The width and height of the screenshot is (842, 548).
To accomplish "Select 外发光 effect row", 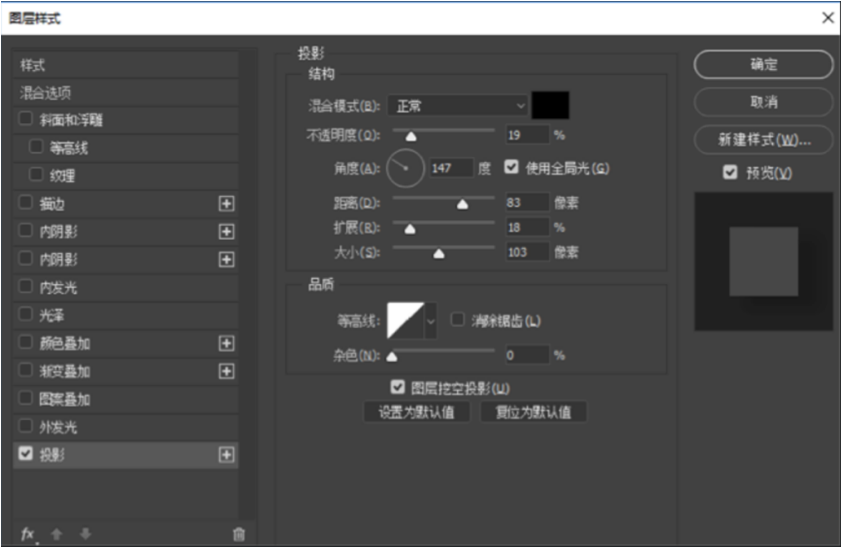I will click(x=125, y=427).
